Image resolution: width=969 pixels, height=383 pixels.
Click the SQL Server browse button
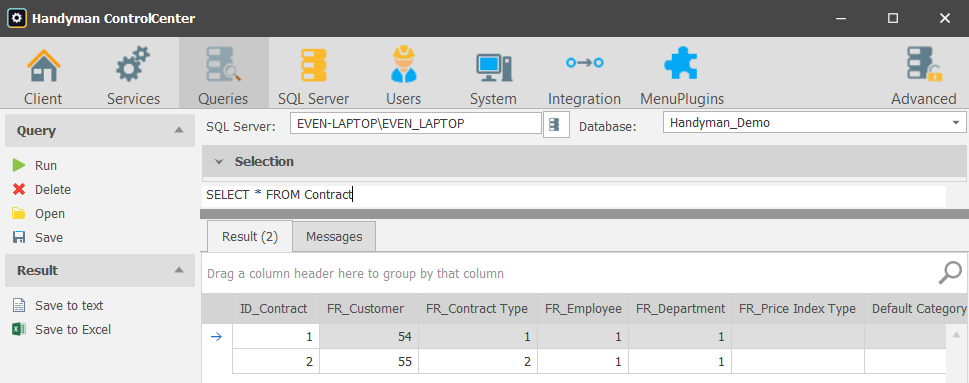[556, 124]
